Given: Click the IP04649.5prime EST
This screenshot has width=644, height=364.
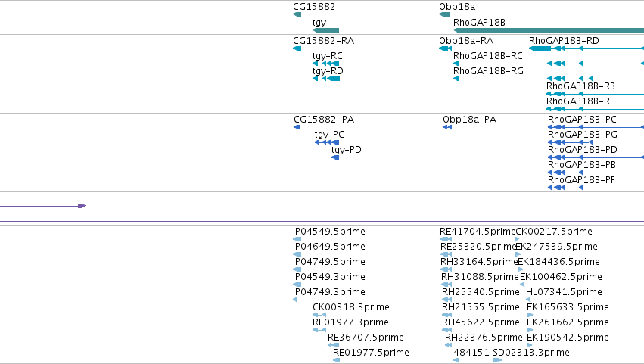Looking at the screenshot, I should pos(297,255).
